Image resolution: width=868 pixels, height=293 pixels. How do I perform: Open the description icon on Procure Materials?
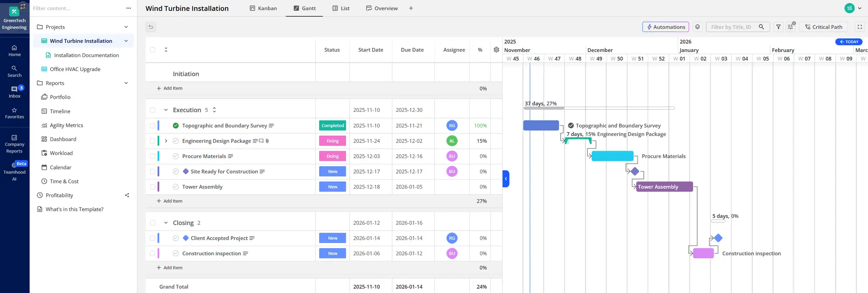tap(231, 156)
